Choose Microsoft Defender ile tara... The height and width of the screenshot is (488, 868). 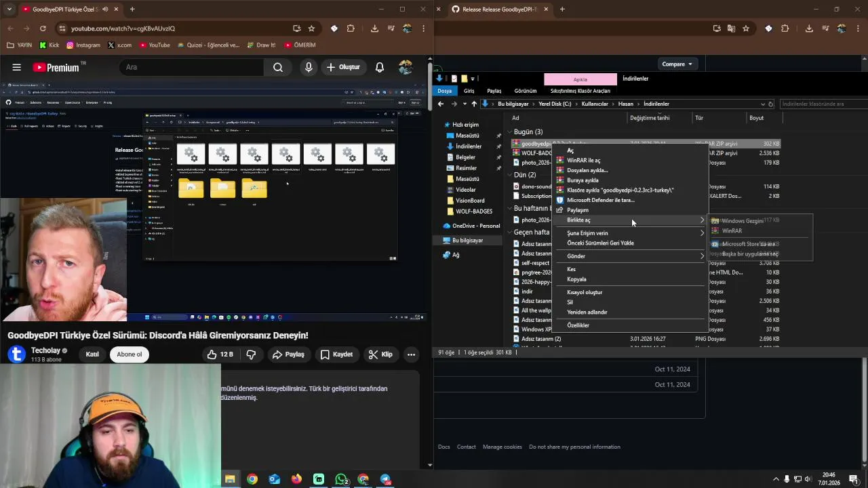point(601,201)
